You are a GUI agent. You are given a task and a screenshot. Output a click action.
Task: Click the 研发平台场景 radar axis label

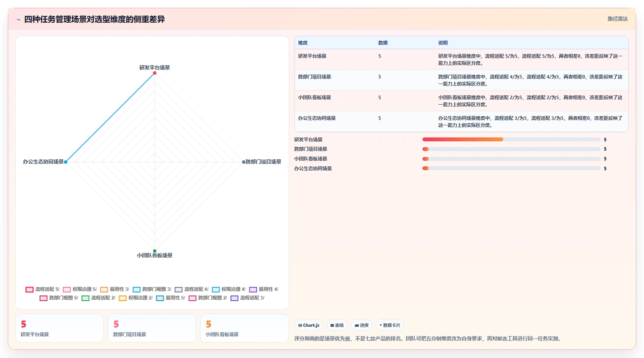[x=154, y=68]
